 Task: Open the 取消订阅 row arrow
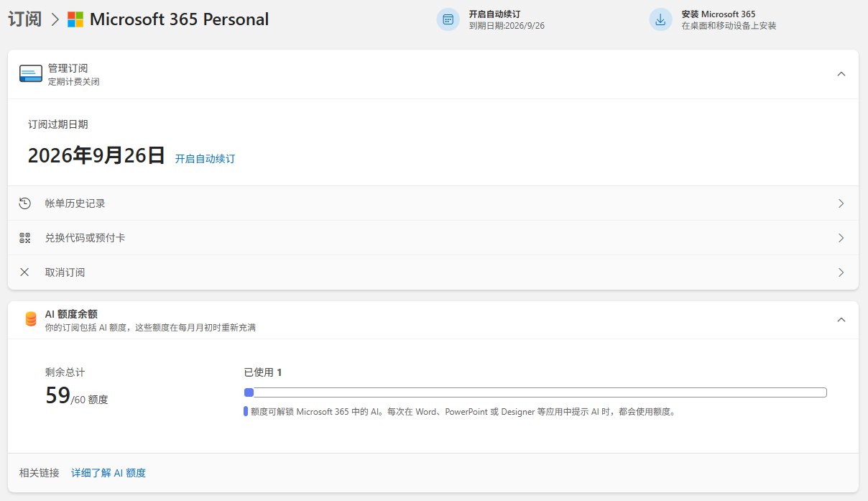[841, 272]
